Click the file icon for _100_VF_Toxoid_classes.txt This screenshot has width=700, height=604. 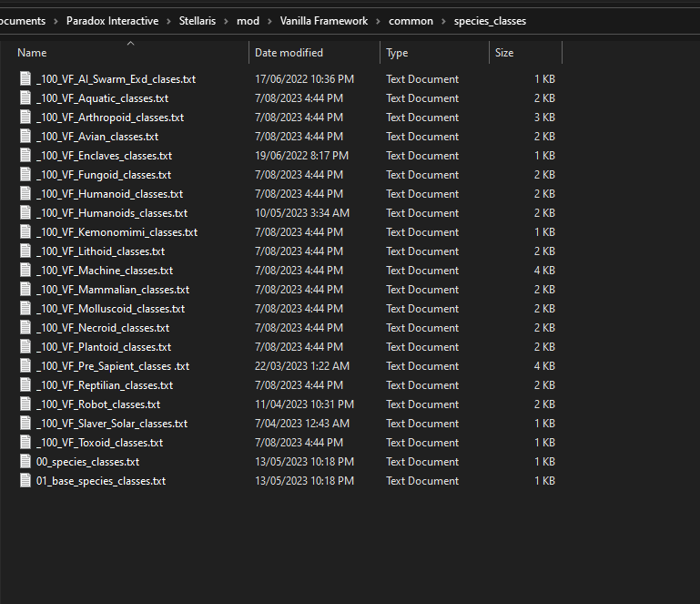(25, 442)
